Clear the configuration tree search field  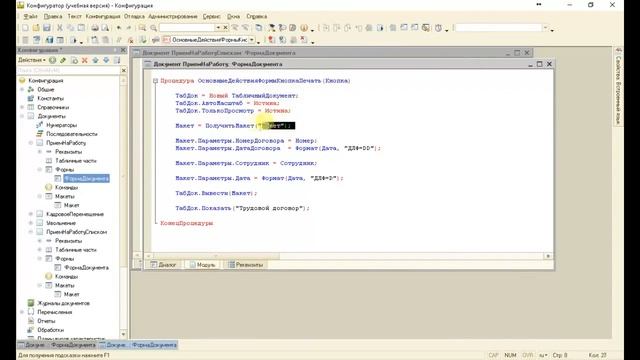coord(124,71)
